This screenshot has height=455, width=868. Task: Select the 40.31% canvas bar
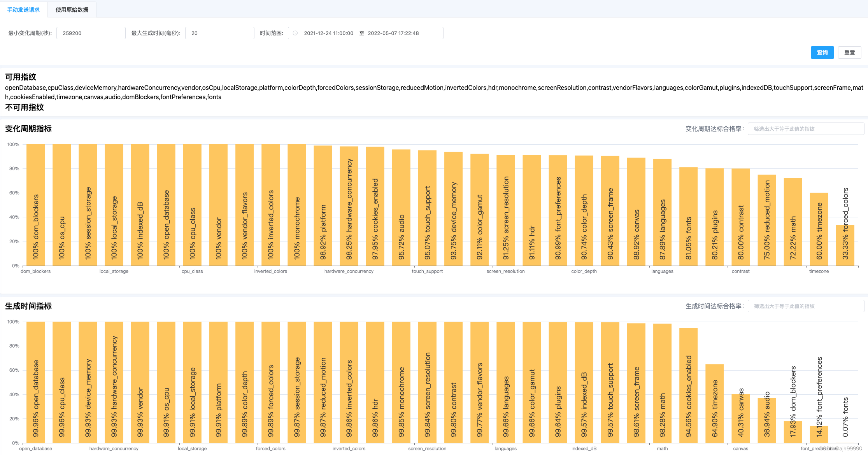(741, 419)
